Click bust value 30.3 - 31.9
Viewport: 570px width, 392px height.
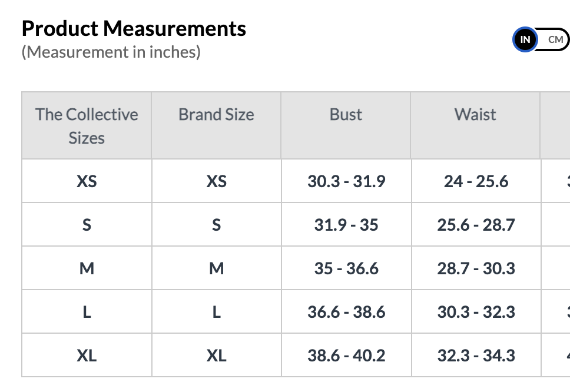click(x=346, y=181)
